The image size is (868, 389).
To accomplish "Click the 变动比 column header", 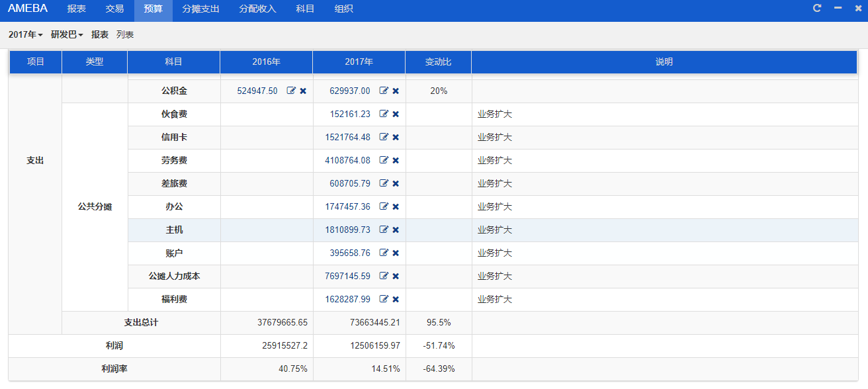I will coord(438,62).
